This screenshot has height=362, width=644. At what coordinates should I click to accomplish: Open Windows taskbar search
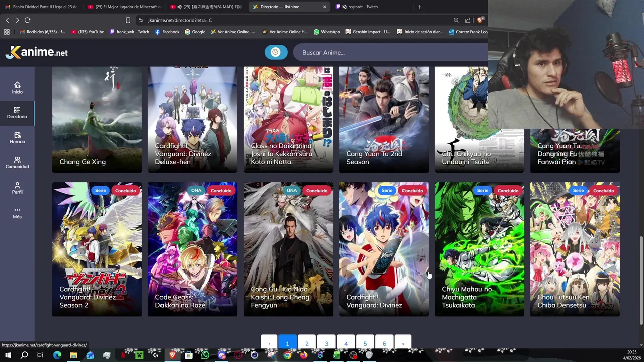point(24,355)
